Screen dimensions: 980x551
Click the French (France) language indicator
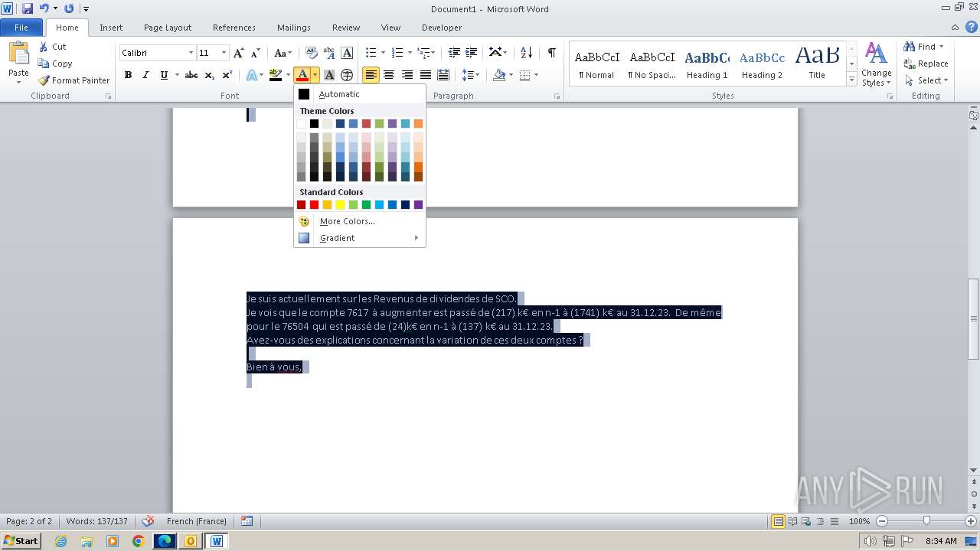click(196, 521)
